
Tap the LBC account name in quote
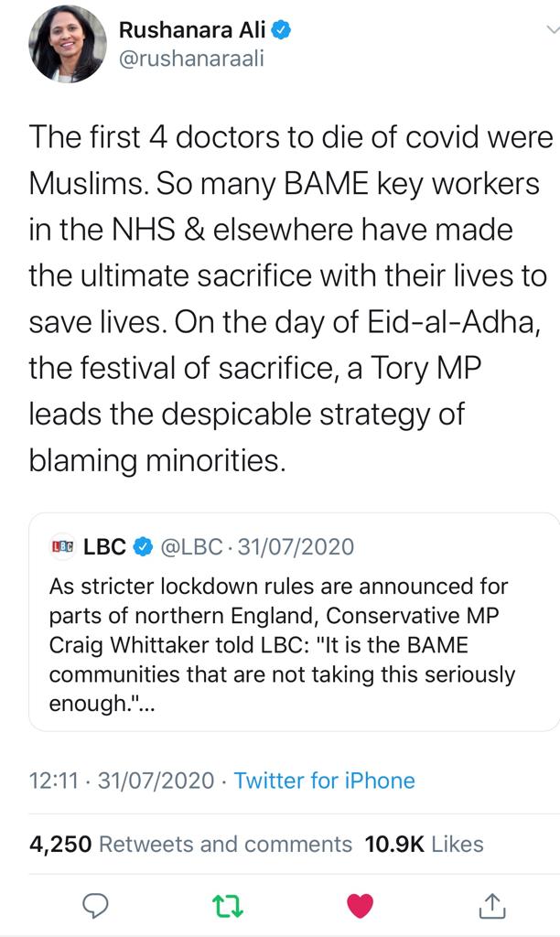click(104, 547)
